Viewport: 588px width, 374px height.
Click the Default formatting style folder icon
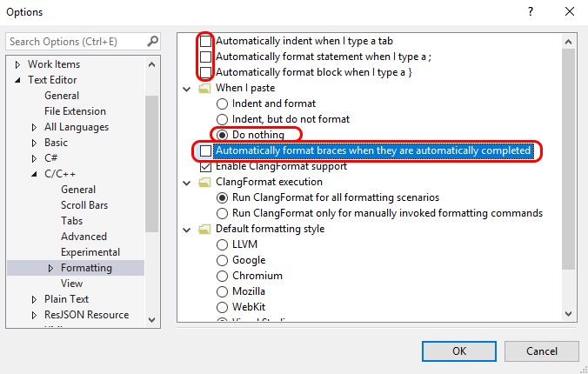[204, 230]
